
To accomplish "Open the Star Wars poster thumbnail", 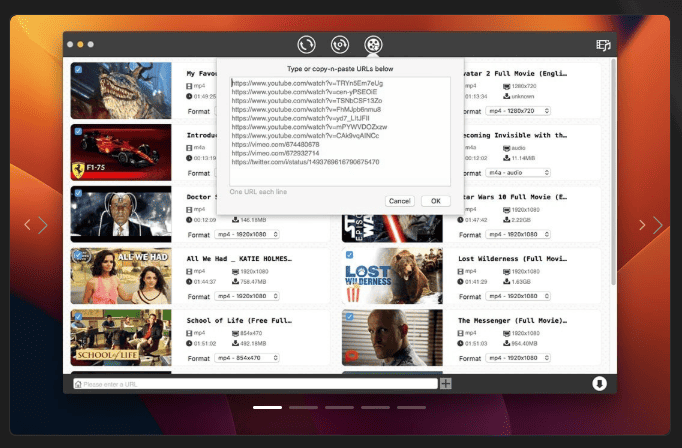I will (392, 228).
